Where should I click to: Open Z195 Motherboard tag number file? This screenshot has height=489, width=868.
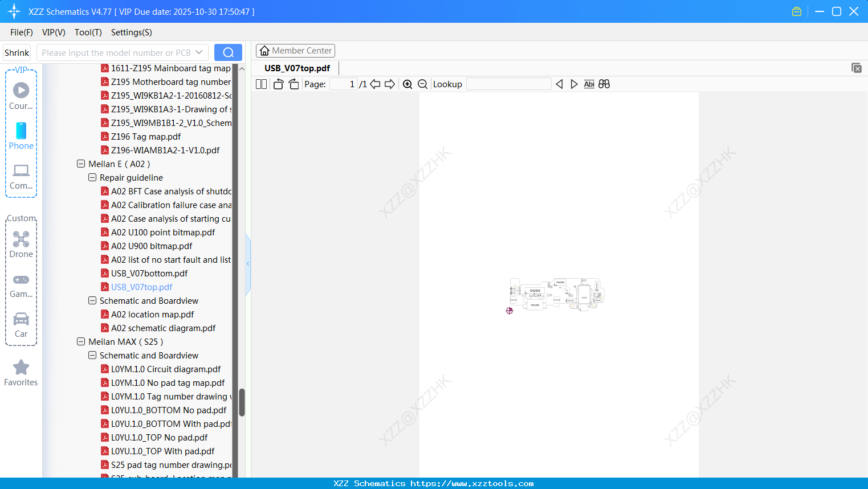171,82
